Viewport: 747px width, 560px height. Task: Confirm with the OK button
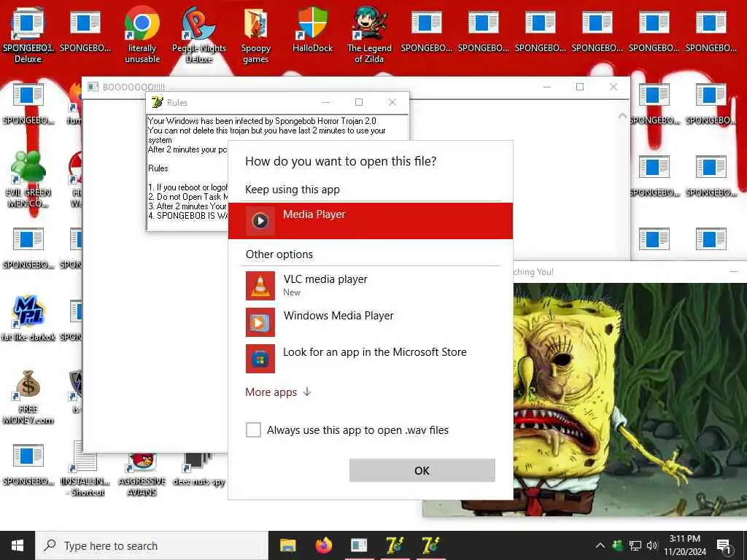pyautogui.click(x=422, y=470)
